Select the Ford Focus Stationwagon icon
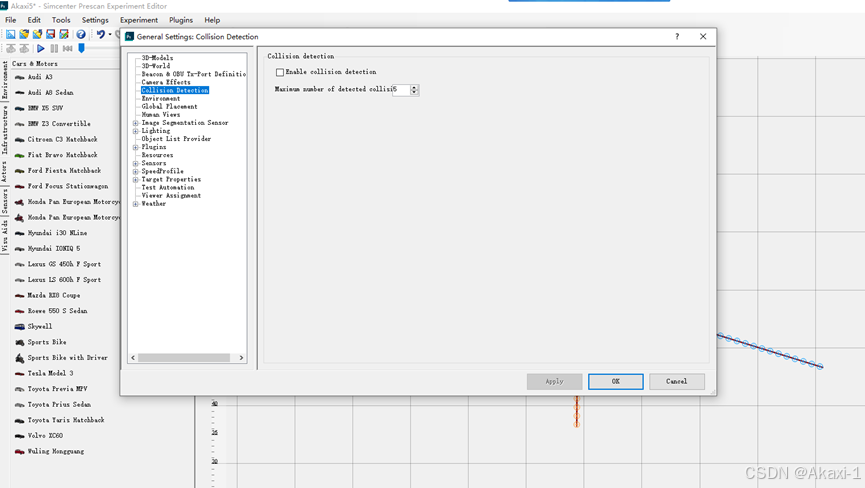The width and height of the screenshot is (865, 488). pyautogui.click(x=19, y=186)
